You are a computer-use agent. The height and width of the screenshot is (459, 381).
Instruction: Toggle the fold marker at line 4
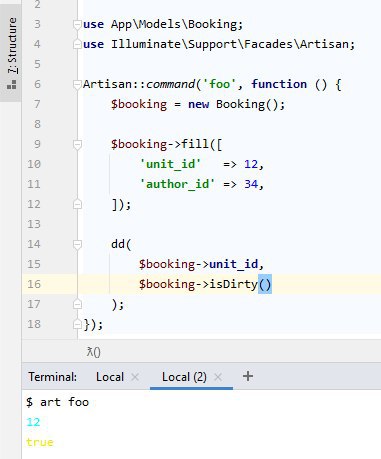tap(77, 44)
